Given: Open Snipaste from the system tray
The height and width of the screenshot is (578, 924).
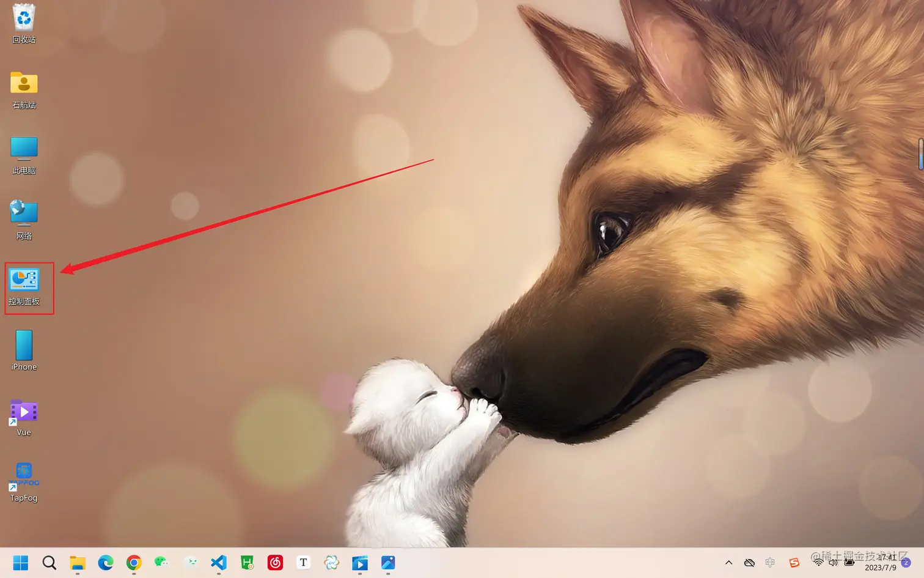Looking at the screenshot, I should tap(794, 562).
